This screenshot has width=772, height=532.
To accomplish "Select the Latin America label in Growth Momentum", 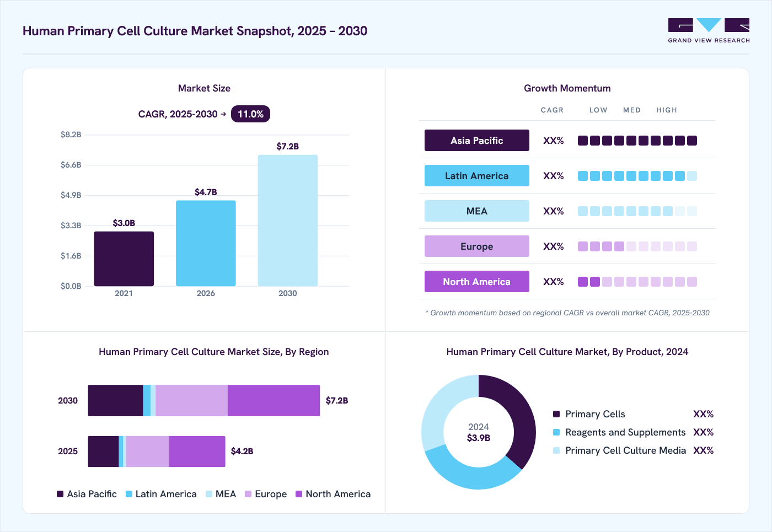I will [x=477, y=176].
